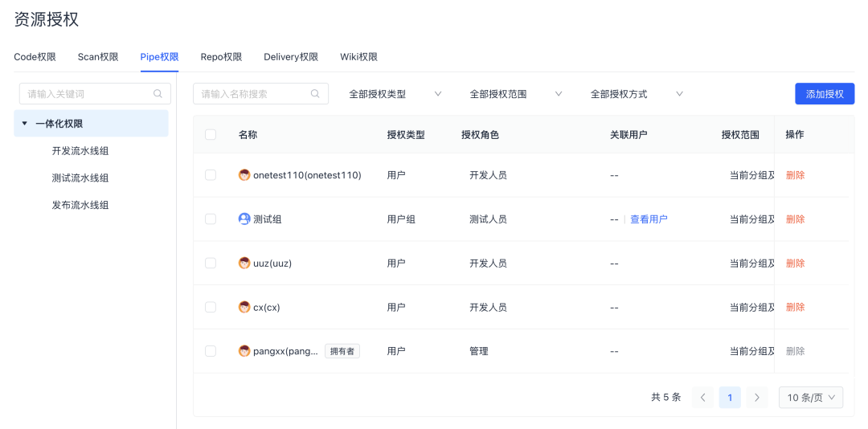
Task: Open the 全部授权范围 dropdown
Action: 516,94
